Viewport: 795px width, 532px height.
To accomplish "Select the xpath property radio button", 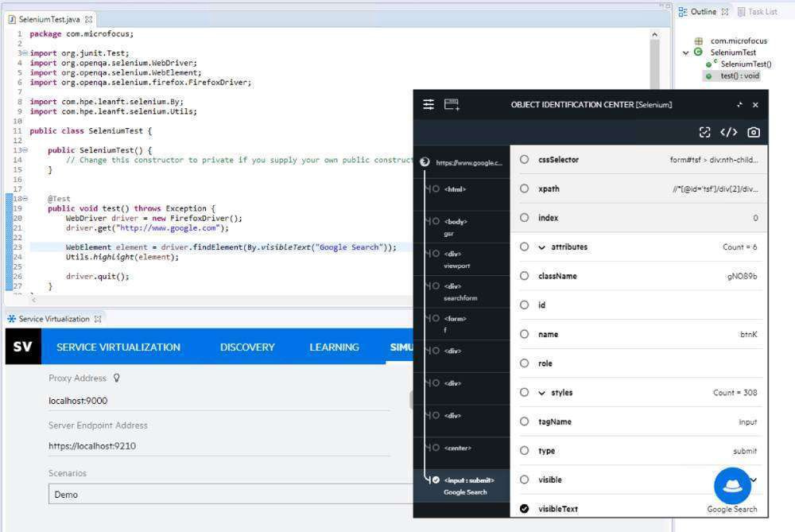I will (524, 188).
